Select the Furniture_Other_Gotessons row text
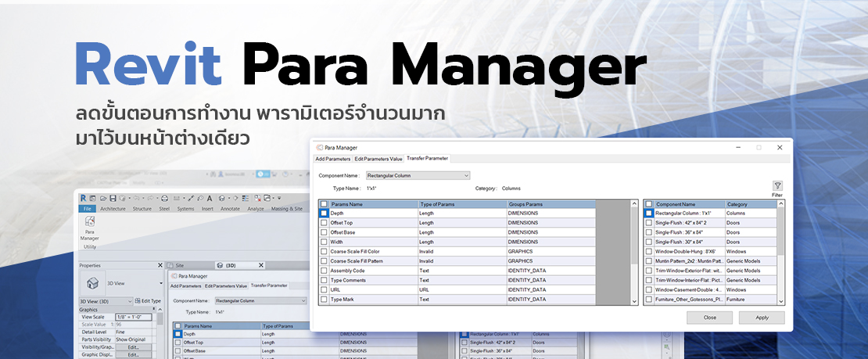Screen dimensions: 868x359 click(x=688, y=299)
